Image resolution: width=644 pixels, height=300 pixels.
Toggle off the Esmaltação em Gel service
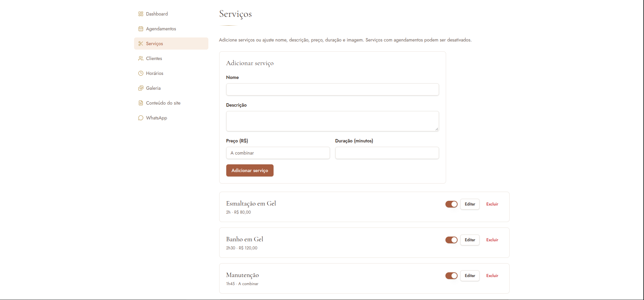[451, 204]
